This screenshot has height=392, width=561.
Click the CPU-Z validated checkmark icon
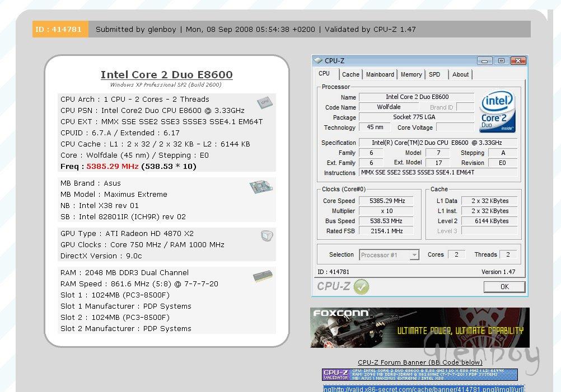click(x=361, y=287)
